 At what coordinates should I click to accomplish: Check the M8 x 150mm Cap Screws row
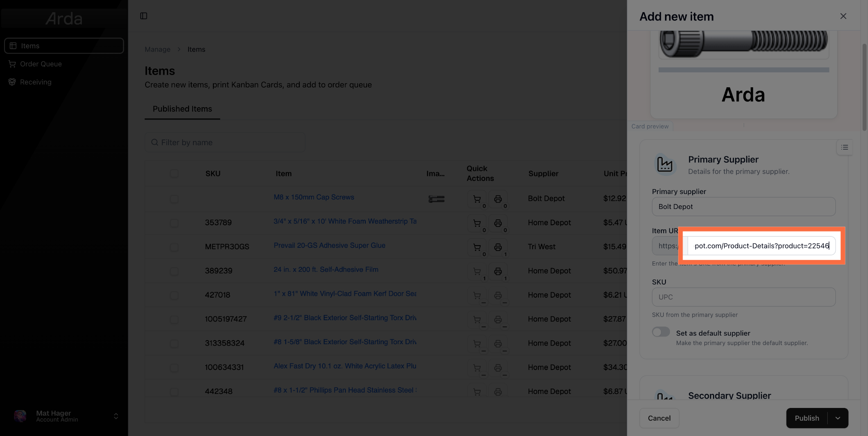(x=174, y=199)
